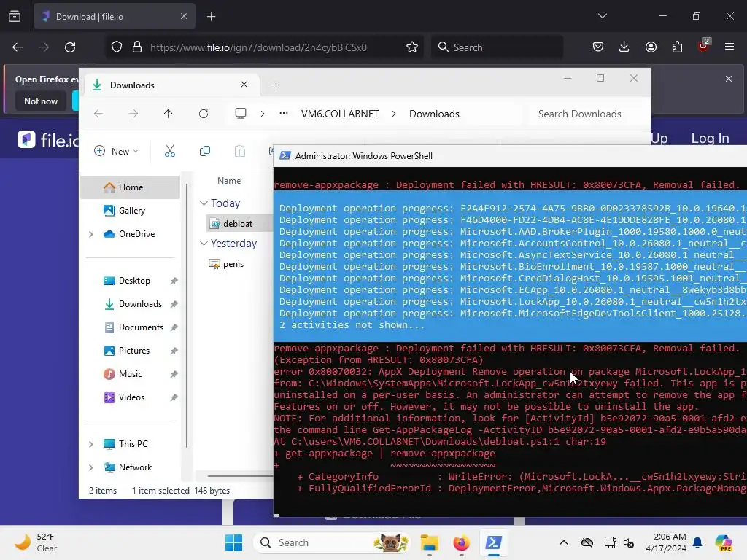The image size is (747, 560).
Task: Show hidden breadcrumb path ellipsis
Action: tap(284, 113)
